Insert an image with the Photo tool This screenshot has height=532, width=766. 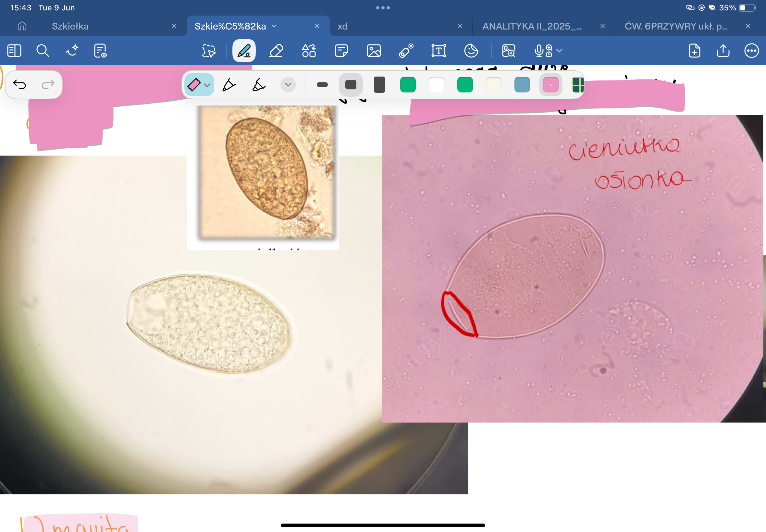pyautogui.click(x=374, y=51)
